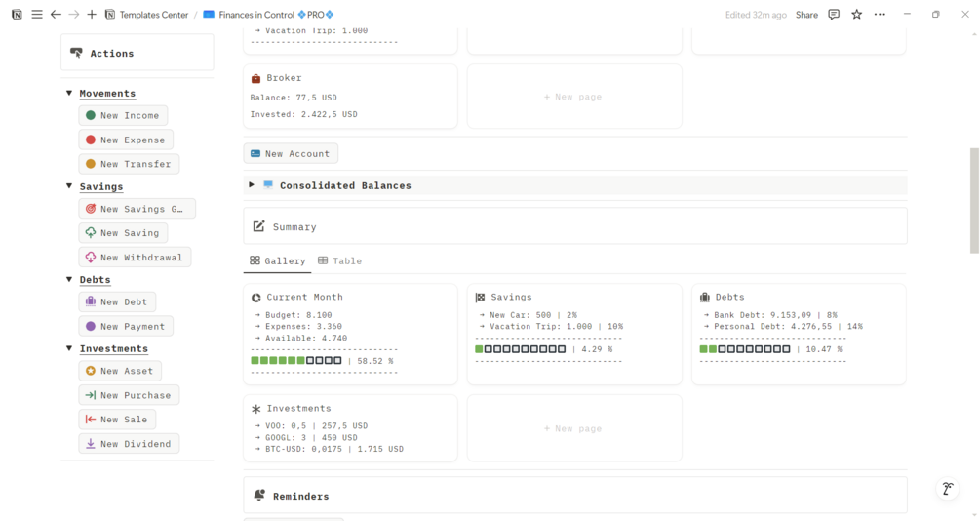Click the New Expense button
980x521 pixels.
pyautogui.click(x=126, y=140)
